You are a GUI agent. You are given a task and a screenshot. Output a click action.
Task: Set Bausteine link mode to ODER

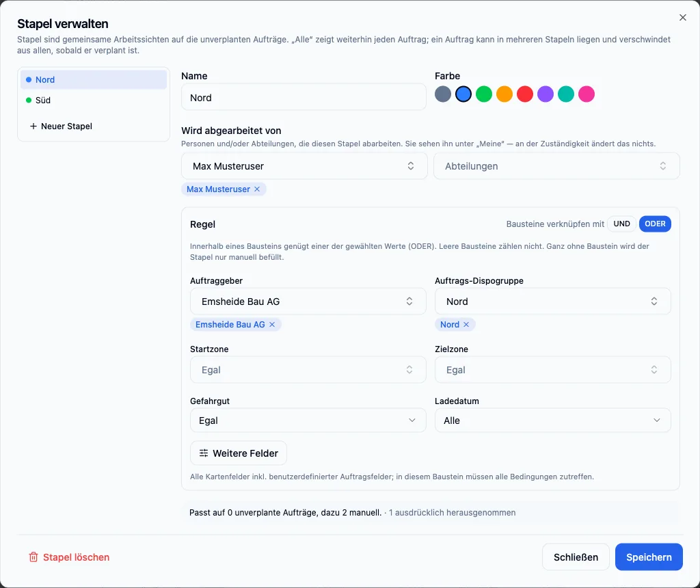click(x=655, y=224)
